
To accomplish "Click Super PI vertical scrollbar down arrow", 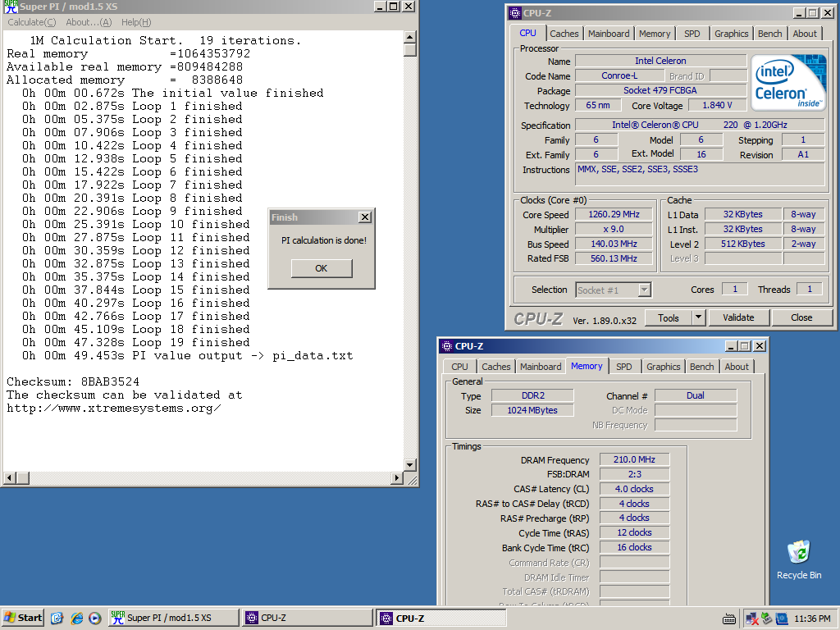I will coord(410,464).
